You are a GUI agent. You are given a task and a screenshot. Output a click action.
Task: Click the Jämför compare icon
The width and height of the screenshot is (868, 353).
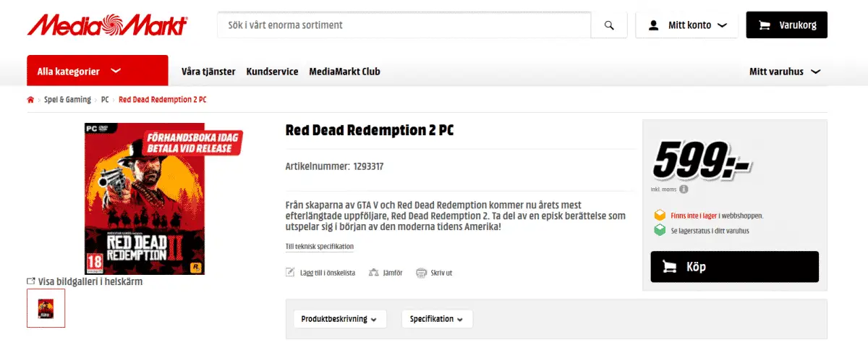tap(374, 273)
